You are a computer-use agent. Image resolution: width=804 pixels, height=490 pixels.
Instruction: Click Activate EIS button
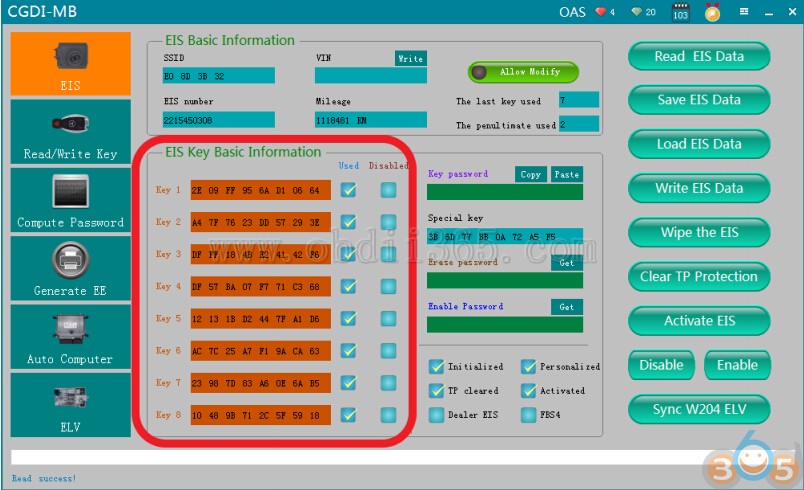699,321
